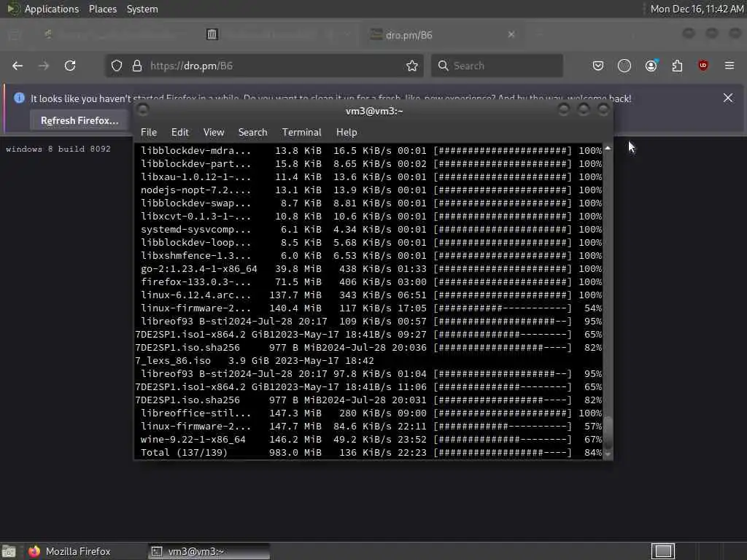Select the pinned tab with trash icon
Image resolution: width=747 pixels, height=560 pixels.
pos(212,34)
